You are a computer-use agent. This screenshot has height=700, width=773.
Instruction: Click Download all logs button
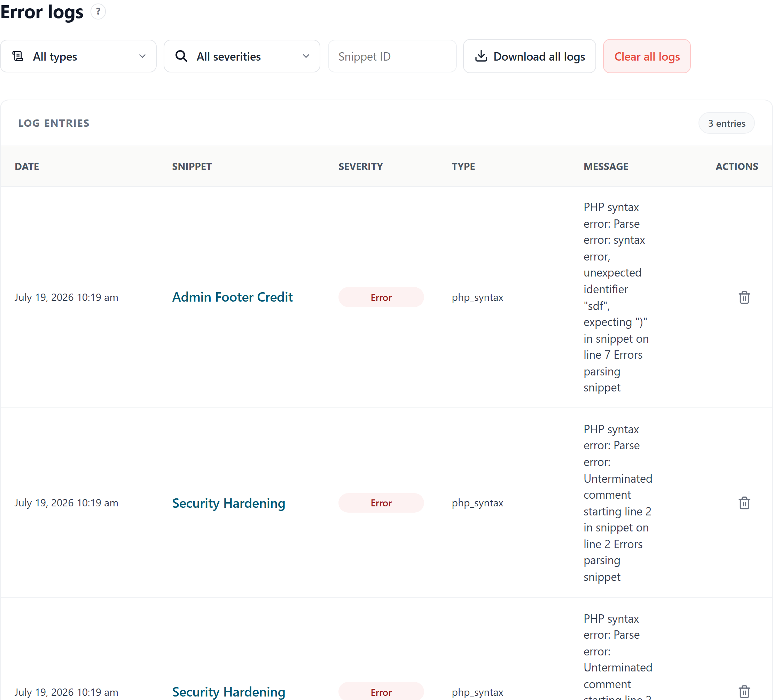530,56
